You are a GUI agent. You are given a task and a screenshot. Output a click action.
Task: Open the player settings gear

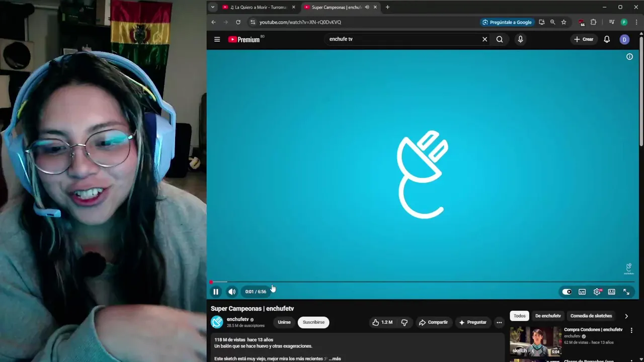coord(597,292)
